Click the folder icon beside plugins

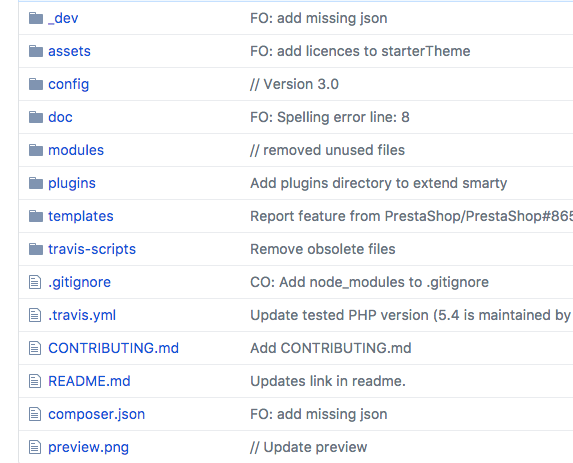pyautogui.click(x=36, y=183)
